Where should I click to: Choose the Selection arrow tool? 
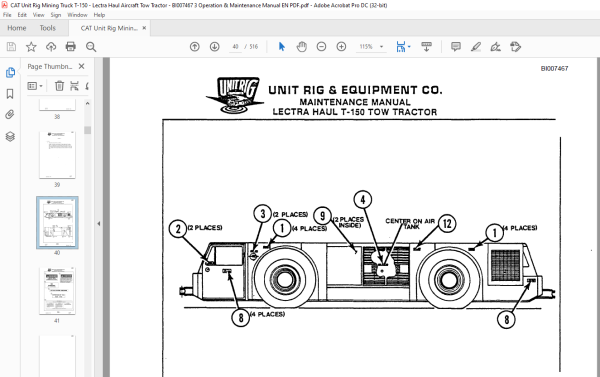(x=282, y=47)
